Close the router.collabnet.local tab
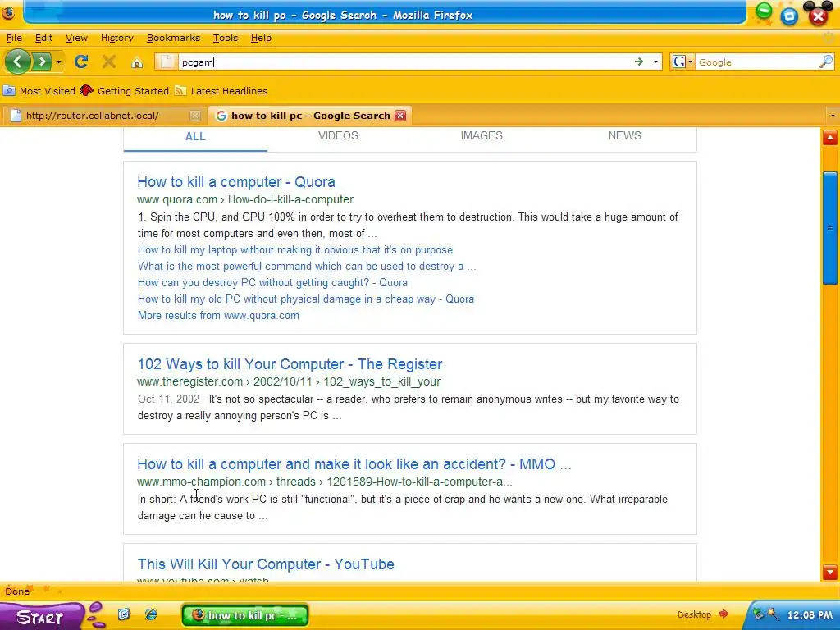 195,116
